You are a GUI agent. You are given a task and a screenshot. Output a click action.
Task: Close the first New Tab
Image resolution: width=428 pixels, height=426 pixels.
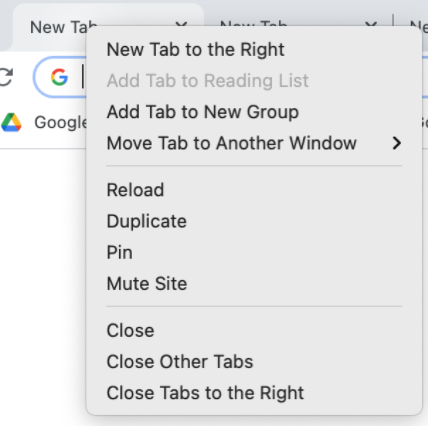tap(181, 24)
